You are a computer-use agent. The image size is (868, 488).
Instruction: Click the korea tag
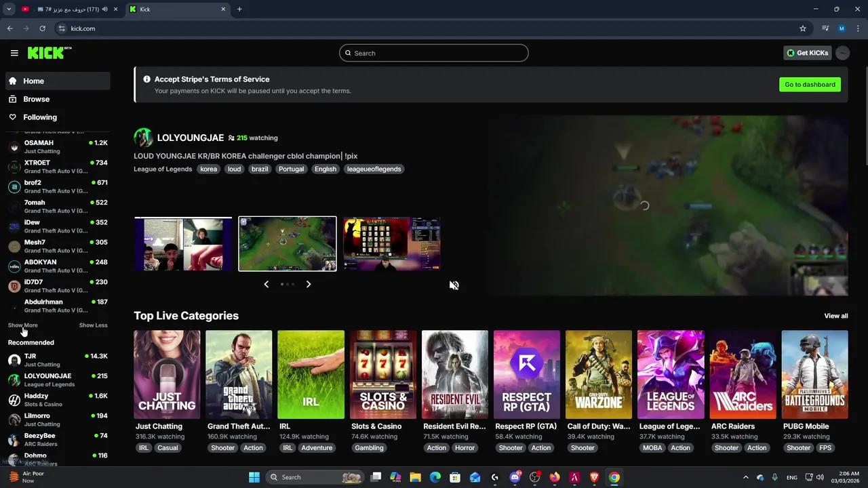(209, 169)
